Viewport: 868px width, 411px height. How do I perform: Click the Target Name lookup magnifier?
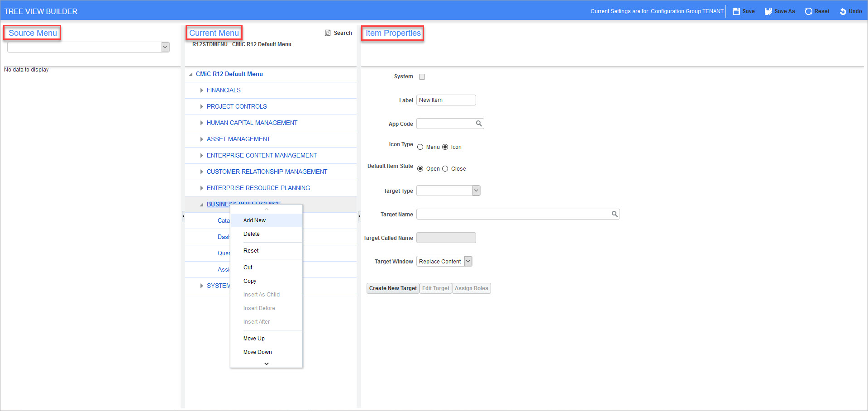pos(614,214)
